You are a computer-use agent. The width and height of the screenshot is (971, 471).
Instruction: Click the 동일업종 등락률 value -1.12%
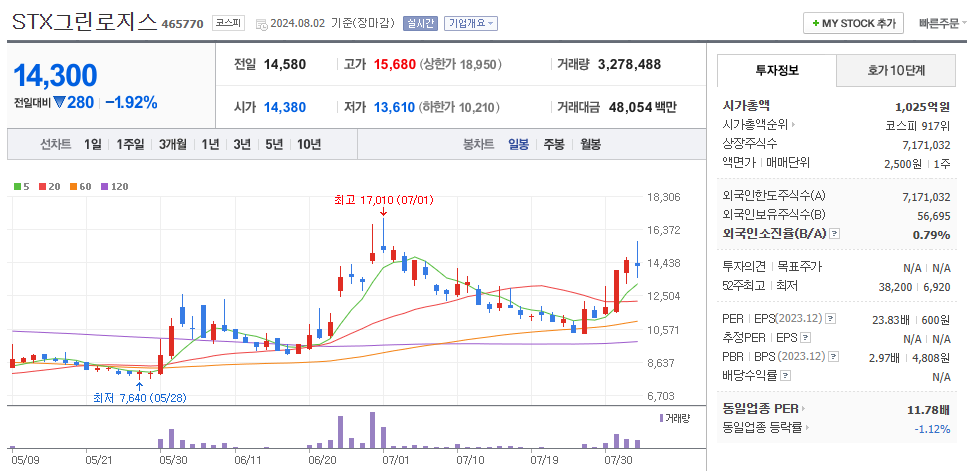[931, 429]
